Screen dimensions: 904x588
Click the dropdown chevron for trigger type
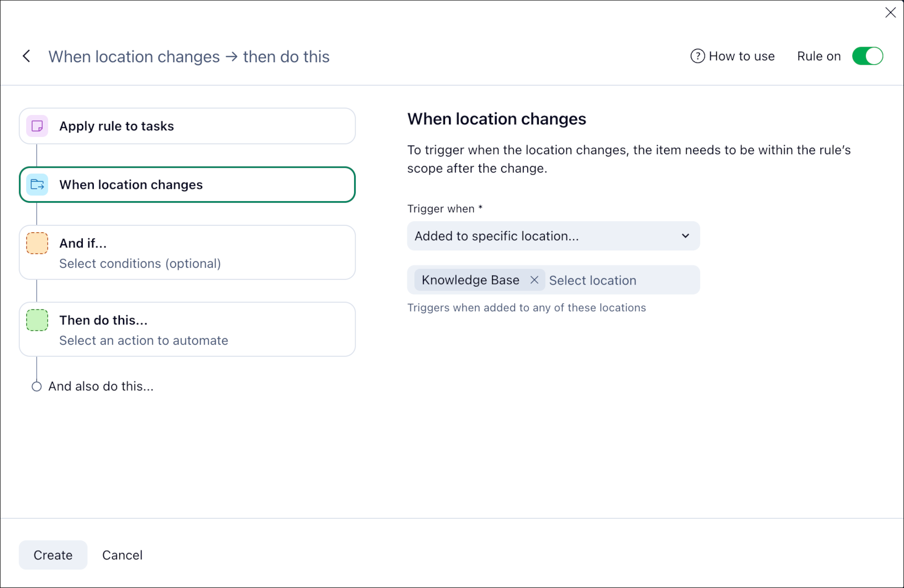tap(685, 236)
